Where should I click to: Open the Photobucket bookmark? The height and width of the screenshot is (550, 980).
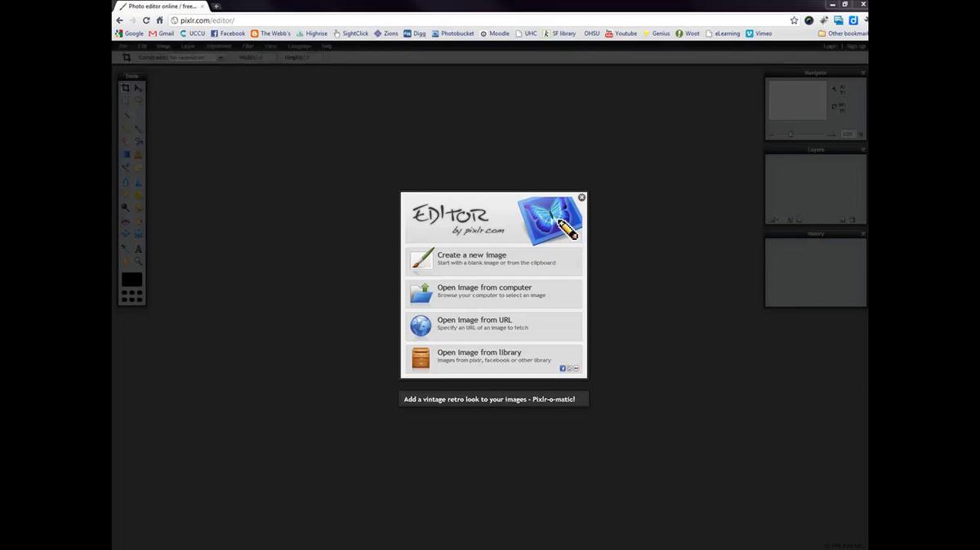coord(452,33)
